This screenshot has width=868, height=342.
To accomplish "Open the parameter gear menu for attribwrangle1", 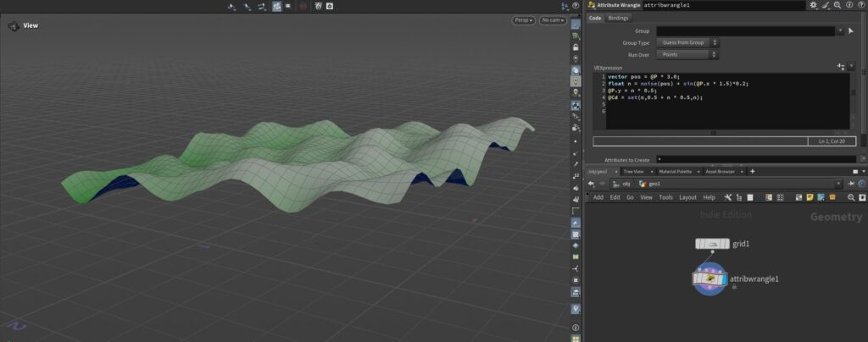I will click(x=813, y=5).
